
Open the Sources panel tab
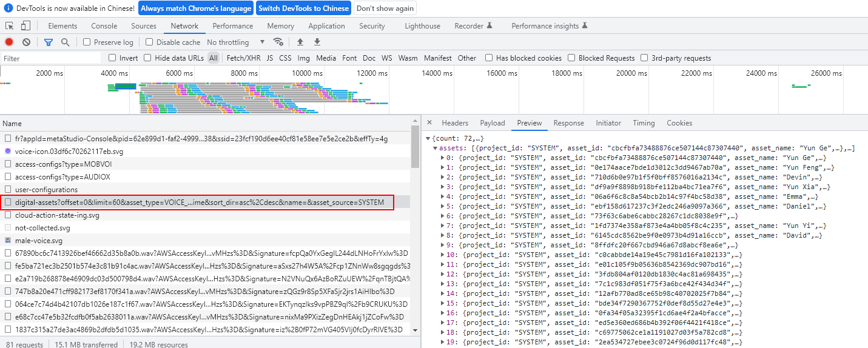coord(144,26)
